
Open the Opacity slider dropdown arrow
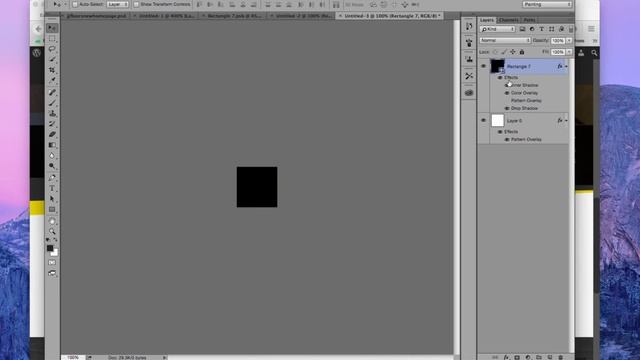pos(569,40)
